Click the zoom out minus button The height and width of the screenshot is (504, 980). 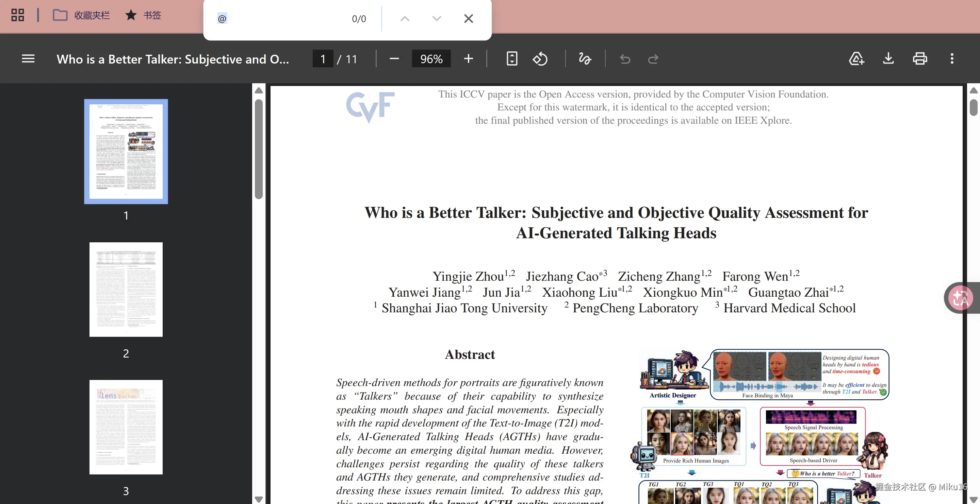pos(394,59)
